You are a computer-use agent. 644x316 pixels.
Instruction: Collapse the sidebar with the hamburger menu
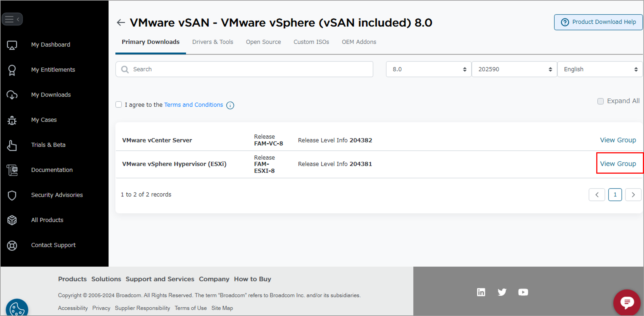[x=12, y=19]
